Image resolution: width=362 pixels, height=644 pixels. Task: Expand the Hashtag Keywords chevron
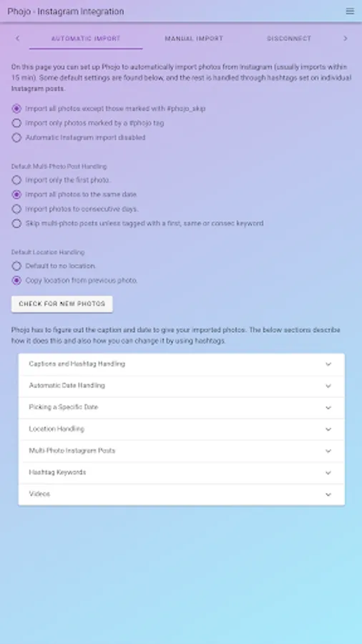point(328,473)
